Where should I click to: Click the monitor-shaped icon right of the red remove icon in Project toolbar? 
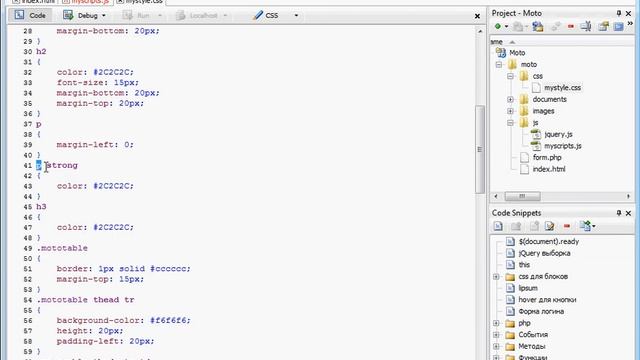tap(586, 27)
